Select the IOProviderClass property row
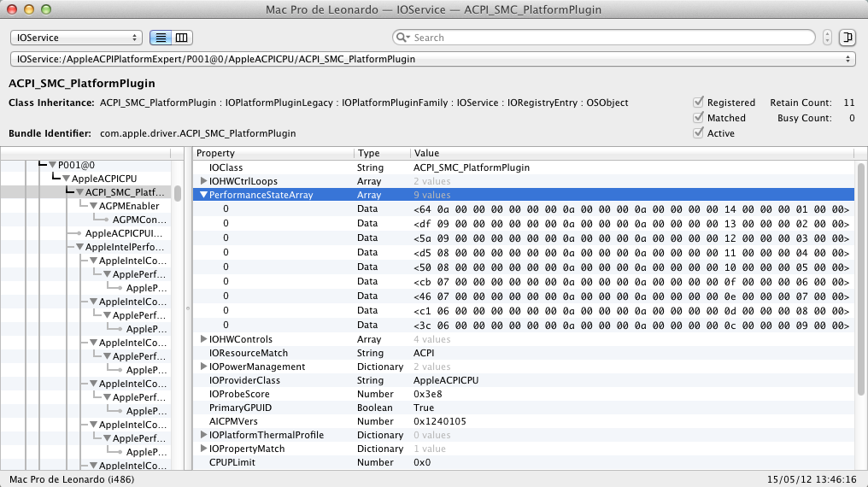Viewport: 868px width, 487px height. (x=523, y=380)
